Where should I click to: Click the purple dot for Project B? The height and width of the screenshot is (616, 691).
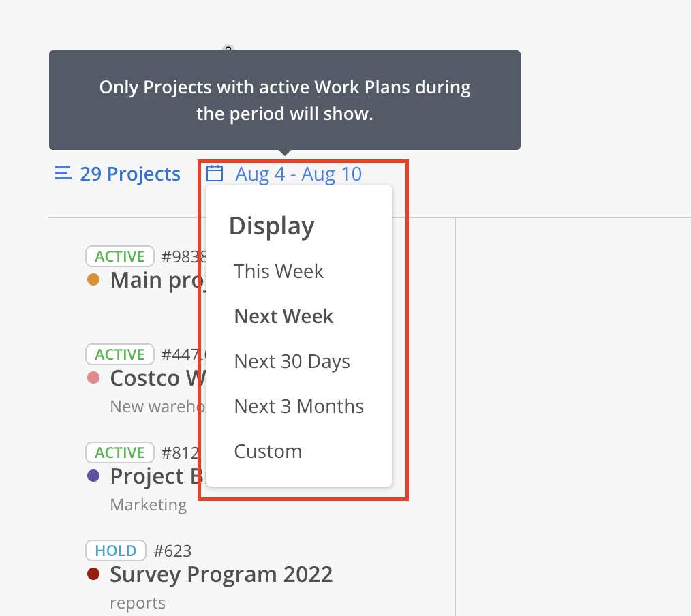(93, 476)
